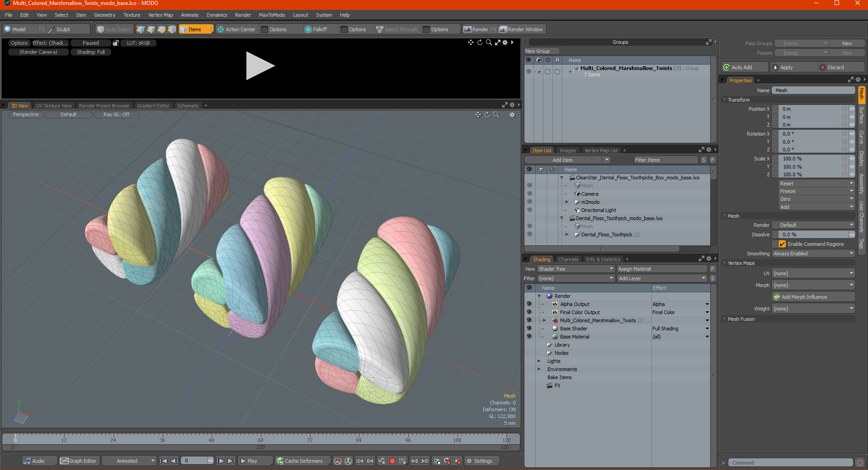Toggle visibility of Base Shader

(x=529, y=329)
